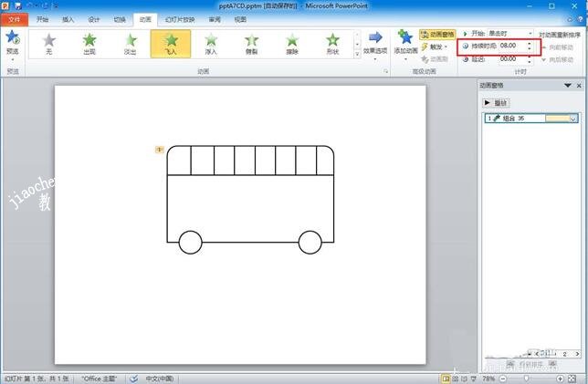
Task: Click the 78% zoom level text
Action: [488, 379]
